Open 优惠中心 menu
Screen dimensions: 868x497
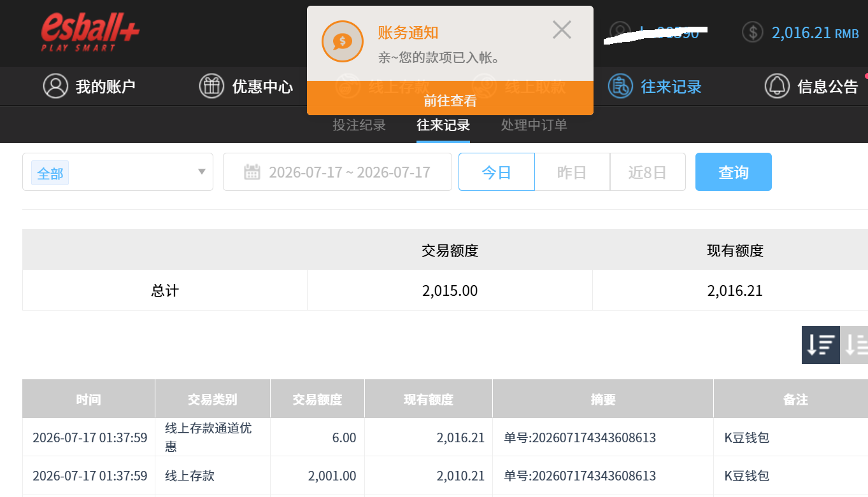(246, 86)
